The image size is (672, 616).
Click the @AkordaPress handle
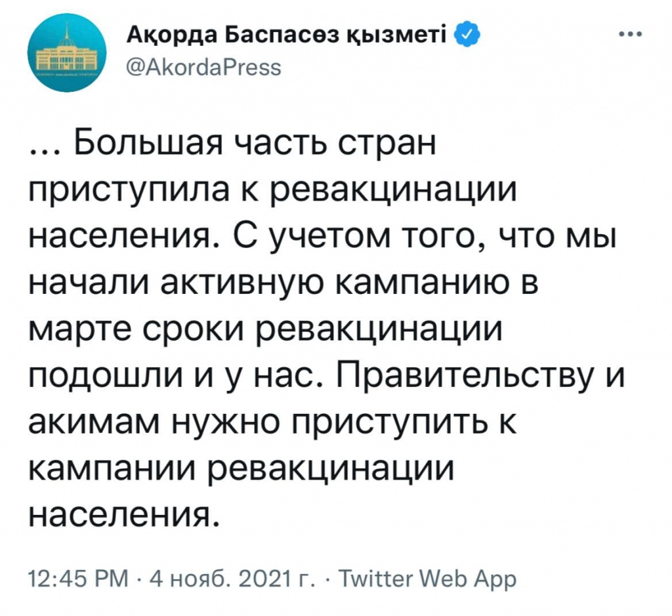pos(194,67)
